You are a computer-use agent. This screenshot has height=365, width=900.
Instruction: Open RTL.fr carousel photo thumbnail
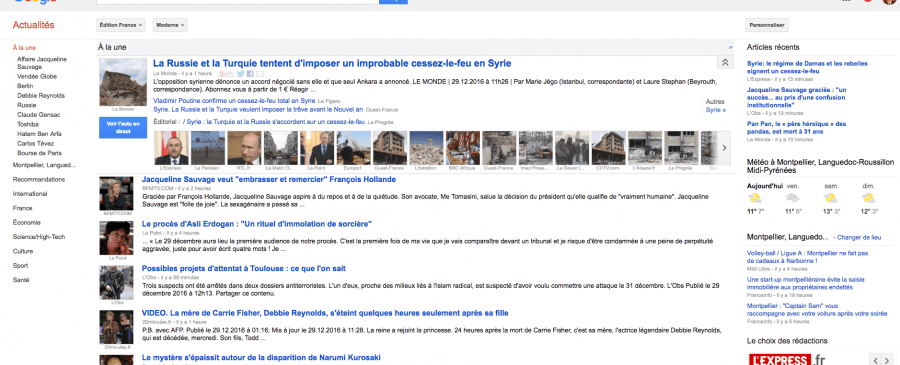coord(244,147)
